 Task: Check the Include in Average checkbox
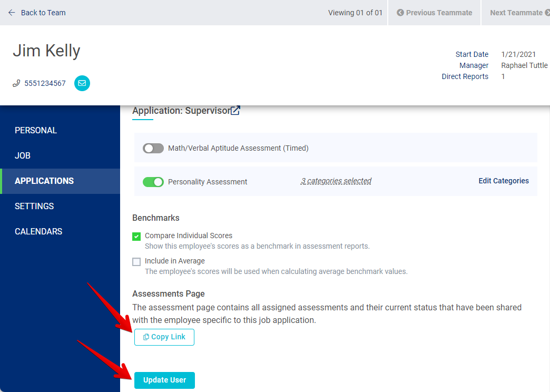(x=136, y=261)
